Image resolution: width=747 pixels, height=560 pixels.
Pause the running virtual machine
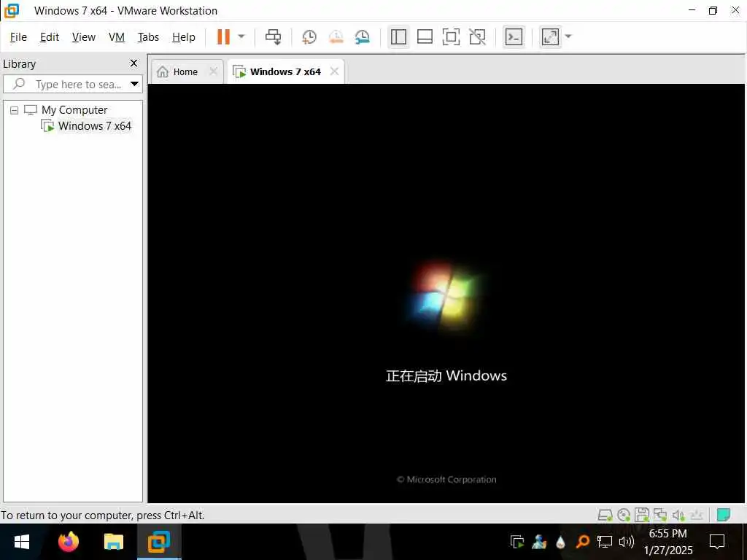coord(223,36)
